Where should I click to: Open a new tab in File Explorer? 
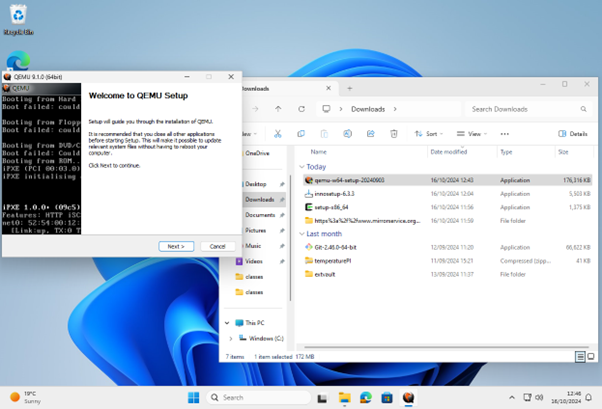point(349,88)
